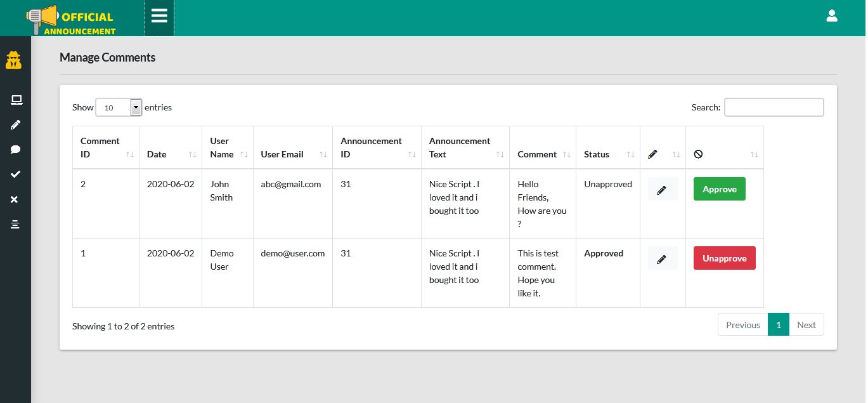Click the Next pagination button
The height and width of the screenshot is (403, 868).
[806, 325]
